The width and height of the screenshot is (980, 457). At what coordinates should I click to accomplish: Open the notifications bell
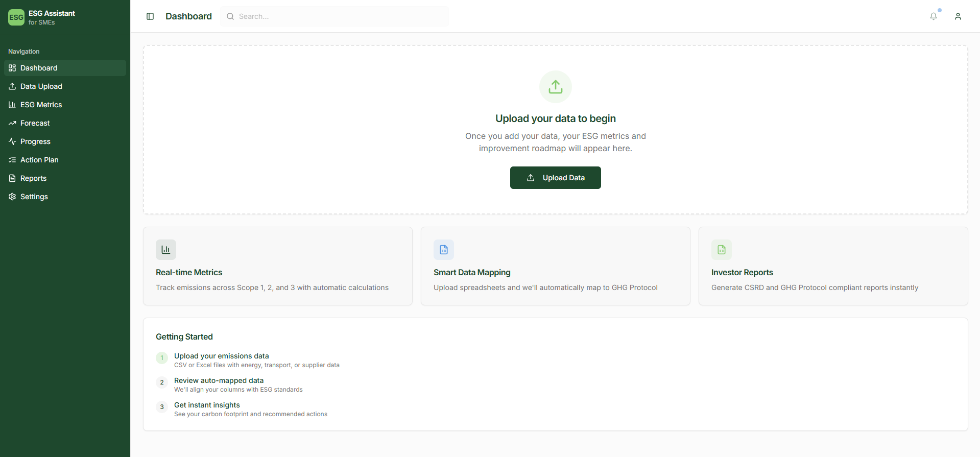(x=934, y=16)
